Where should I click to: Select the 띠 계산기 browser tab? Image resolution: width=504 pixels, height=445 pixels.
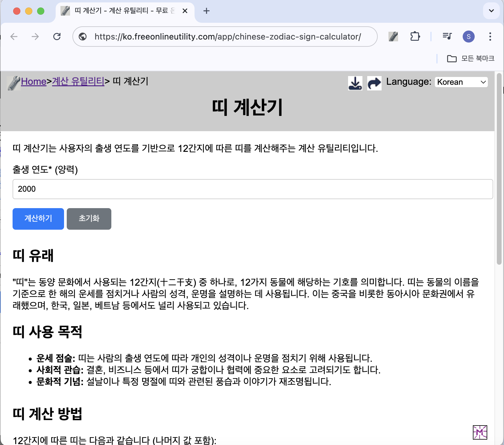point(125,11)
